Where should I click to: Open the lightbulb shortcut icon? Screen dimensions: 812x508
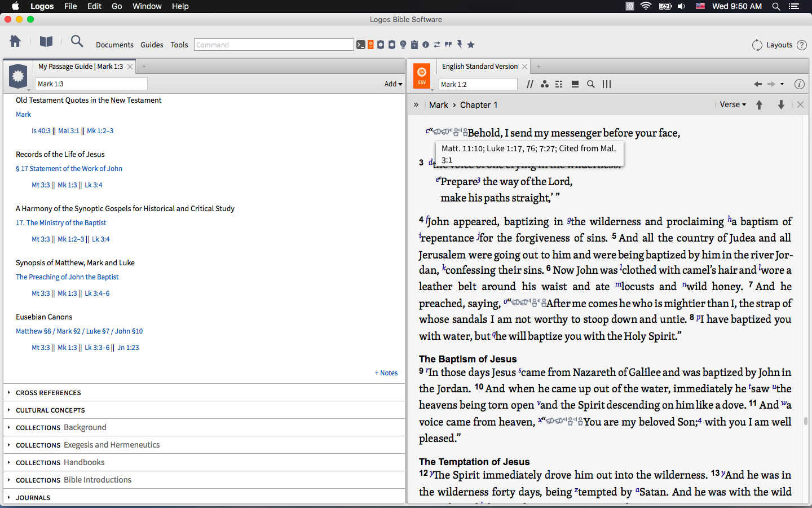(403, 45)
